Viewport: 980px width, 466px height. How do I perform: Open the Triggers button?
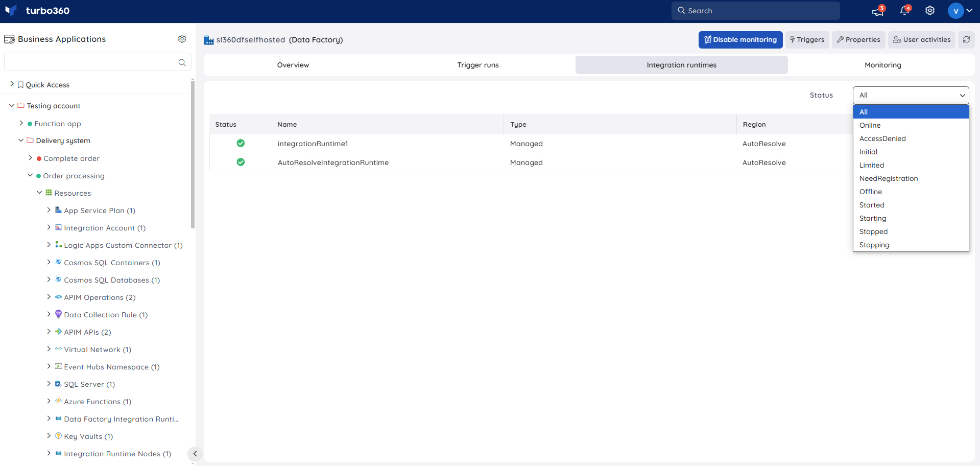pos(807,39)
